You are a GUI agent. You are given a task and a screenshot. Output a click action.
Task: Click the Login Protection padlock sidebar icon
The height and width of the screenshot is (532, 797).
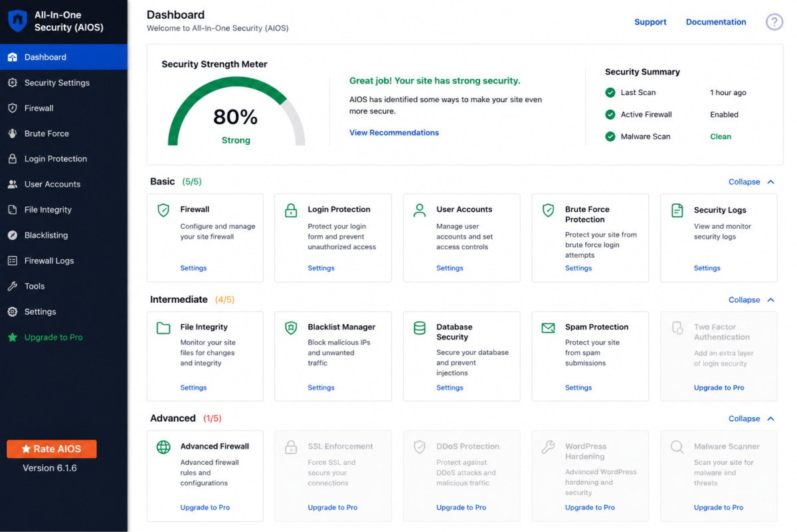point(12,159)
